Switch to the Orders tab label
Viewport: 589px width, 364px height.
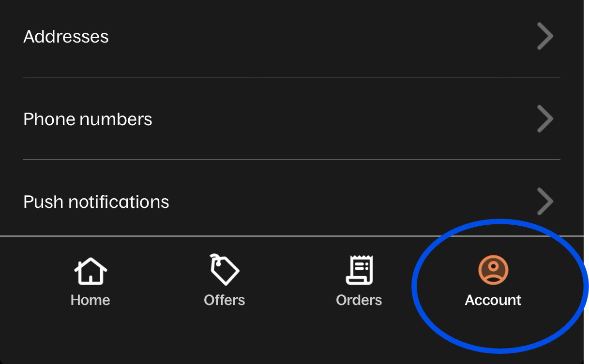coord(359,300)
